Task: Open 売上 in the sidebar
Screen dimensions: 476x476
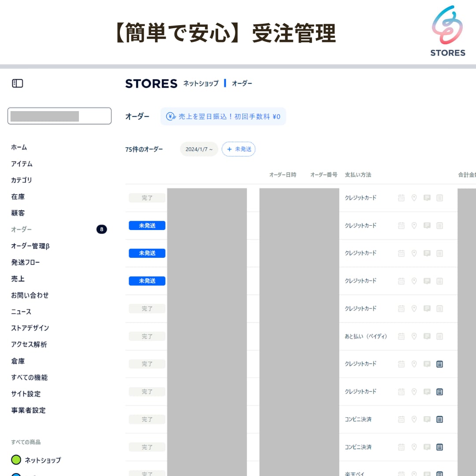Action: click(18, 279)
